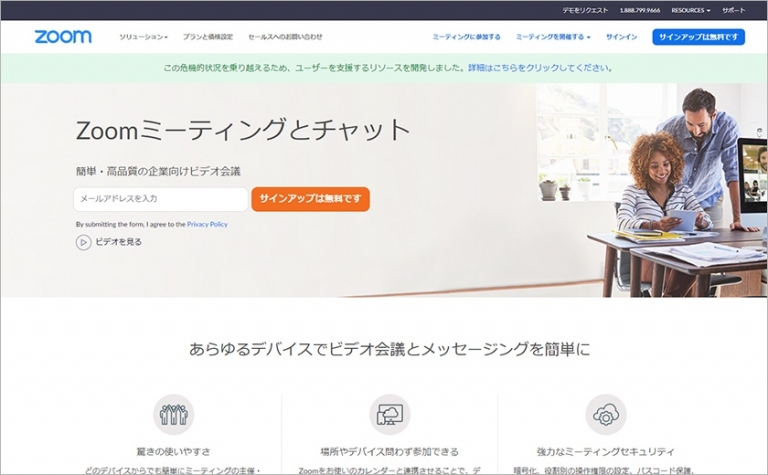Click サインイン in the navigation
The image size is (768, 475).
tap(622, 37)
